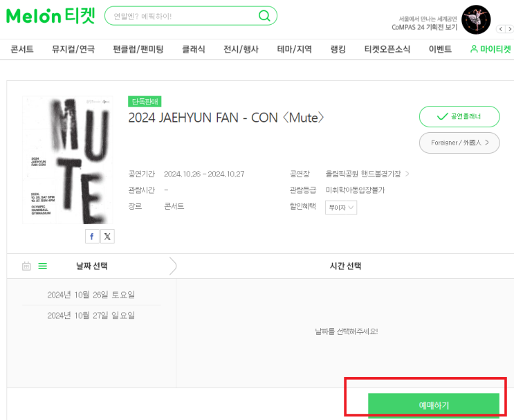Click the green 예매하기 button
Image resolution: width=514 pixels, height=420 pixels.
point(433,405)
